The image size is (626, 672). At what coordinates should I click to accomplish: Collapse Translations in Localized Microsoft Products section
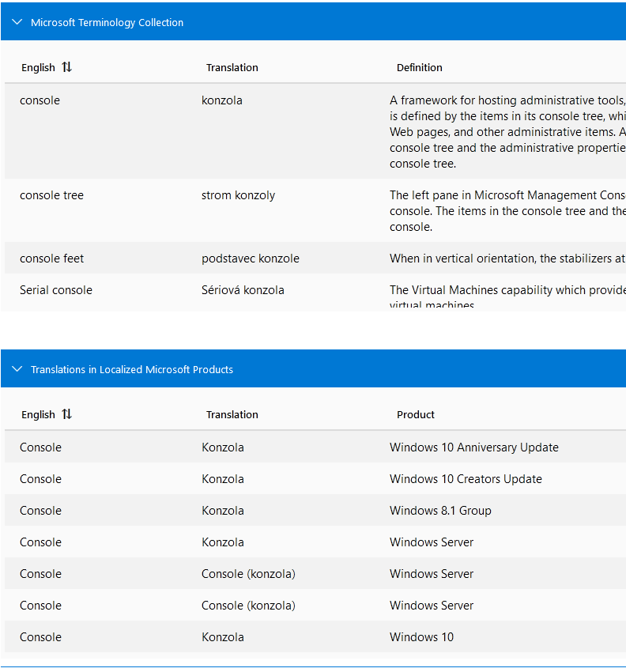(x=17, y=369)
